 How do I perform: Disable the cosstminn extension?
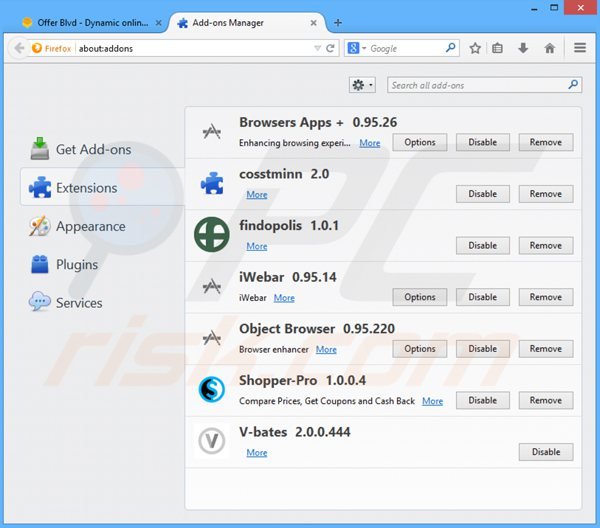point(483,194)
